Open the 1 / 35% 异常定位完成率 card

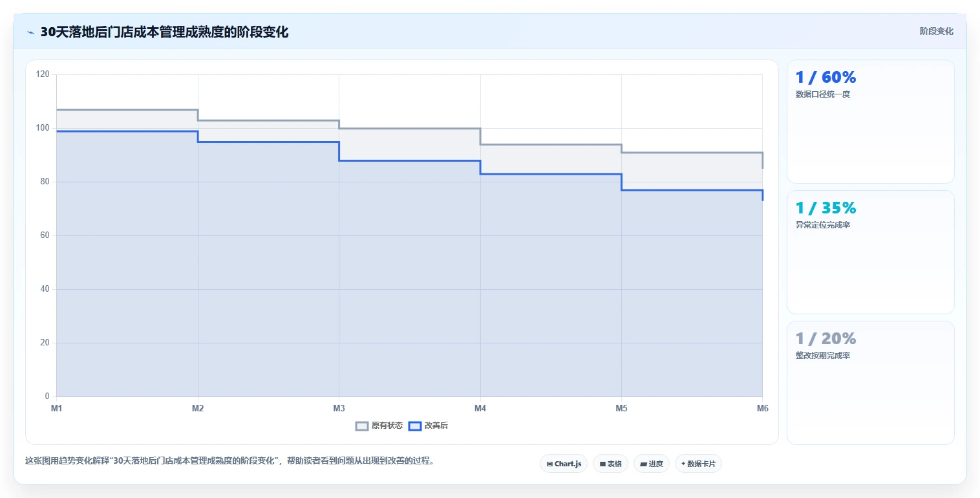click(870, 252)
